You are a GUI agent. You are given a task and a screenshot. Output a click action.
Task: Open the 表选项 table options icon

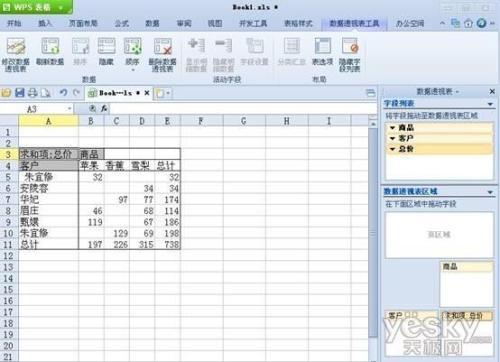(322, 46)
